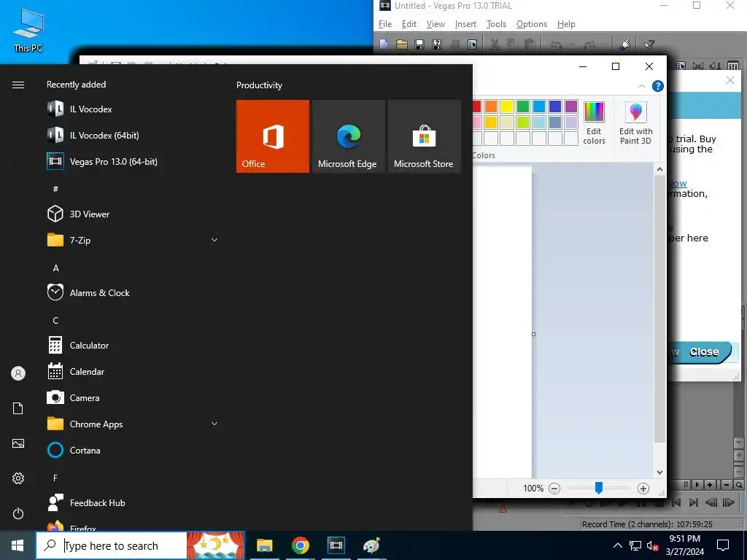Screen dimensions: 747x560
Task: Click Paint vertical scrollbar down arrow
Action: click(659, 472)
